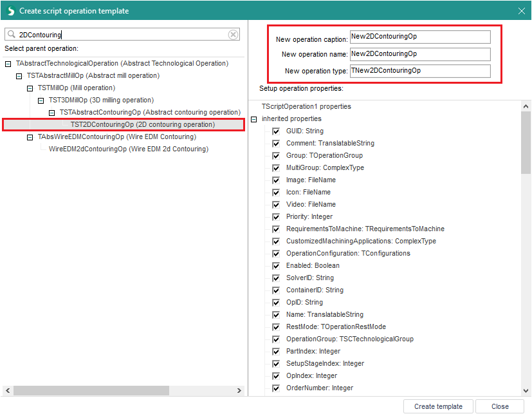Click the New operation type field

click(420, 71)
